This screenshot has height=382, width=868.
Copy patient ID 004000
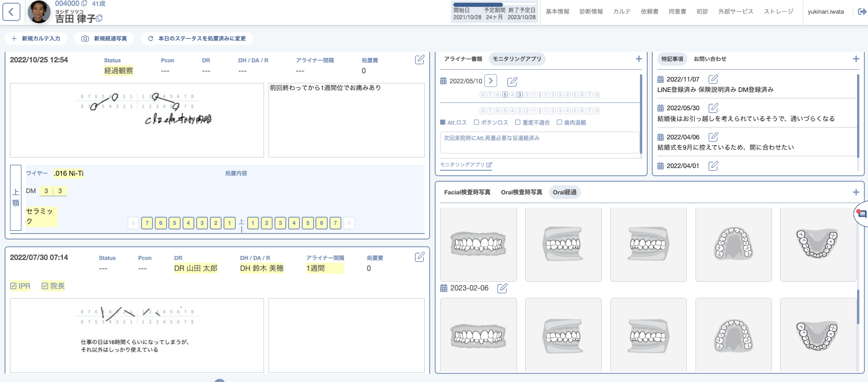pos(84,4)
